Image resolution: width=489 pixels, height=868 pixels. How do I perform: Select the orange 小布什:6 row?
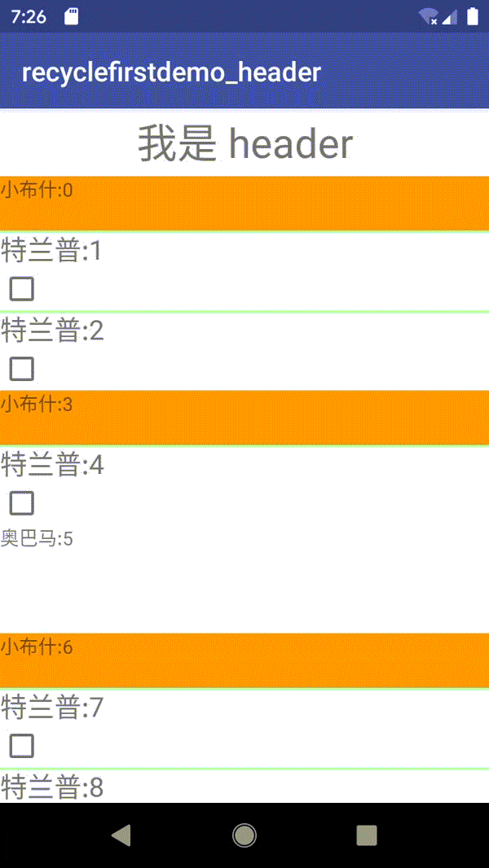click(244, 660)
